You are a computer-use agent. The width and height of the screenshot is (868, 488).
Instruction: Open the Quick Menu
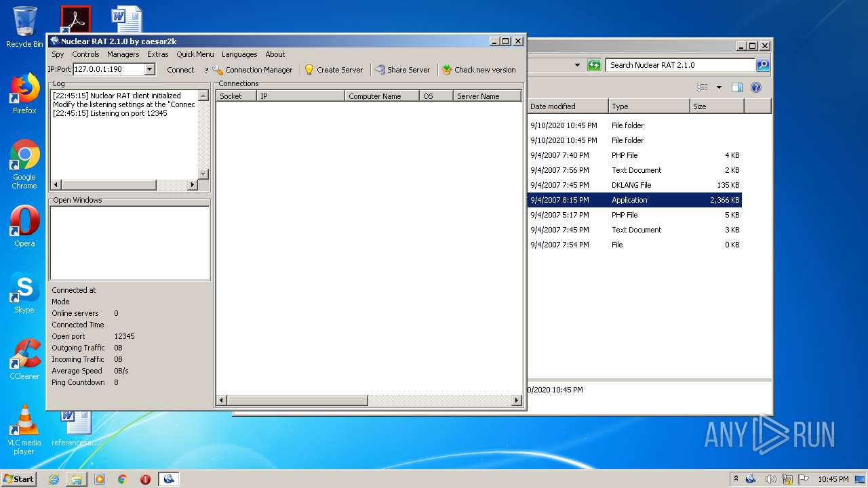pyautogui.click(x=195, y=54)
